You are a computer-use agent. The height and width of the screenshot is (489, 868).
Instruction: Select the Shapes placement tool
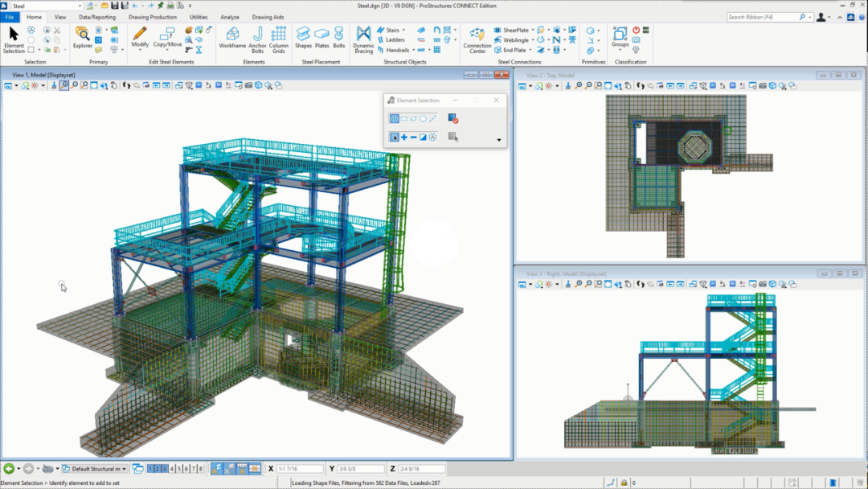(303, 37)
